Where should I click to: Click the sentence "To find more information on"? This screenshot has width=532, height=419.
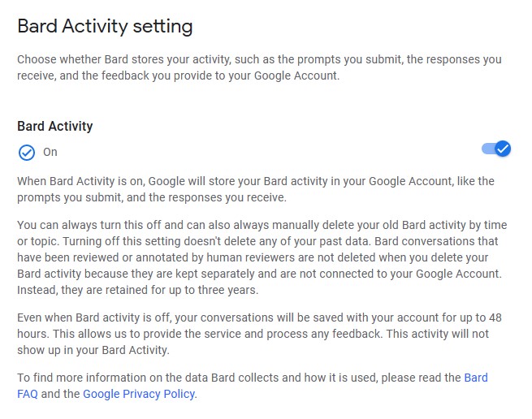pyautogui.click(x=253, y=386)
